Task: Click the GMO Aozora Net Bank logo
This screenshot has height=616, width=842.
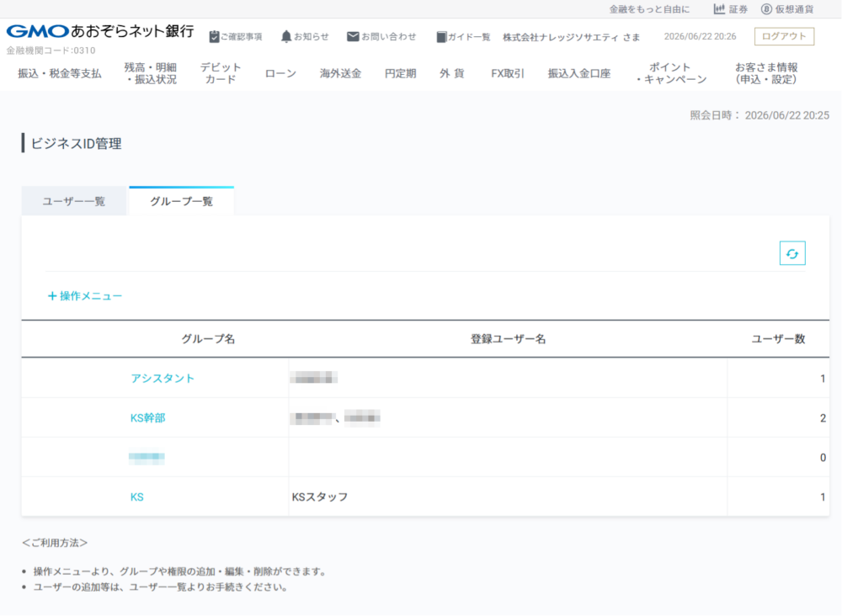Action: tap(100, 31)
